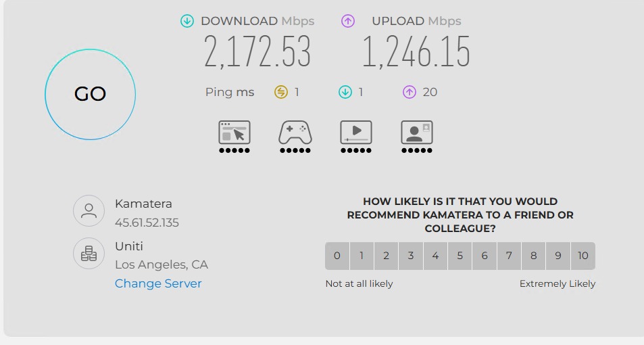644x345 pixels.
Task: Click the web browsing performance icon
Action: coord(234,133)
